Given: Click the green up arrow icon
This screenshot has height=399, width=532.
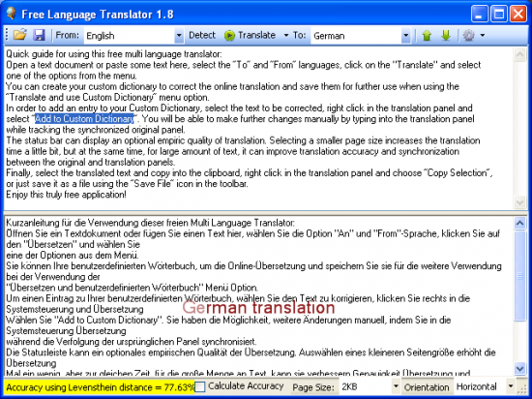Looking at the screenshot, I should point(427,35).
